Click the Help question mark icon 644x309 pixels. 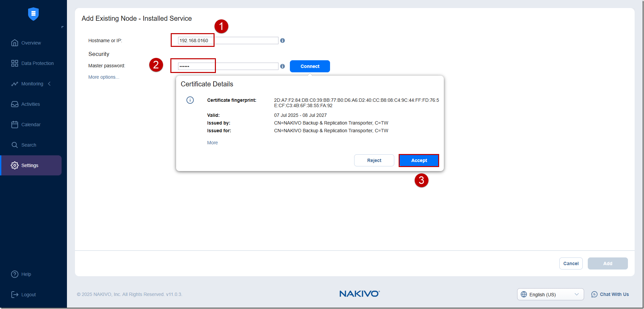tap(15, 274)
